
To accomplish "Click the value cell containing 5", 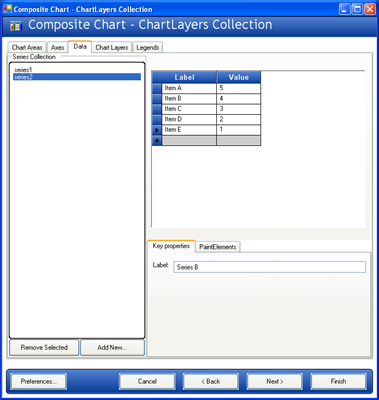I will click(238, 88).
